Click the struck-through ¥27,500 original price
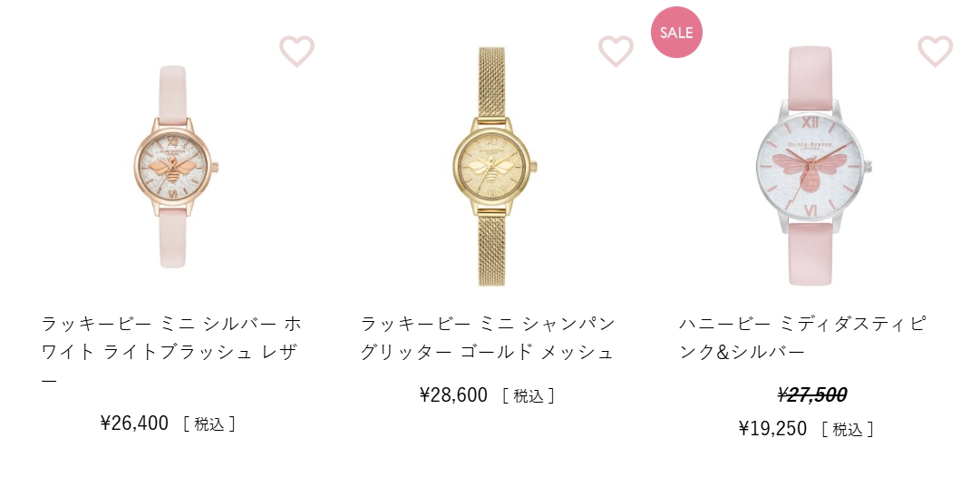Screen dimensions: 980x477 (812, 395)
